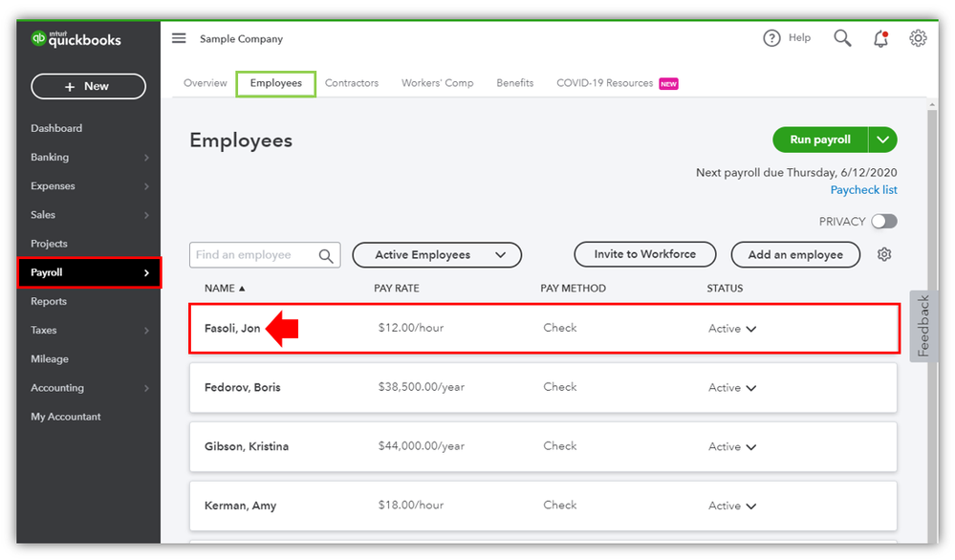The height and width of the screenshot is (560, 955).
Task: Click Invite to Workforce button
Action: tap(645, 254)
